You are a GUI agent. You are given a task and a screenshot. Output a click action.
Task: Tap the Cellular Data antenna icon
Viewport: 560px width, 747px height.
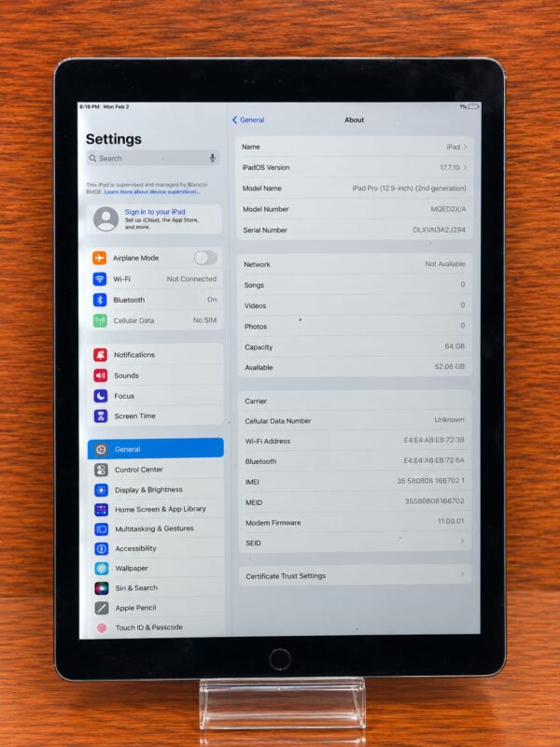point(100,320)
